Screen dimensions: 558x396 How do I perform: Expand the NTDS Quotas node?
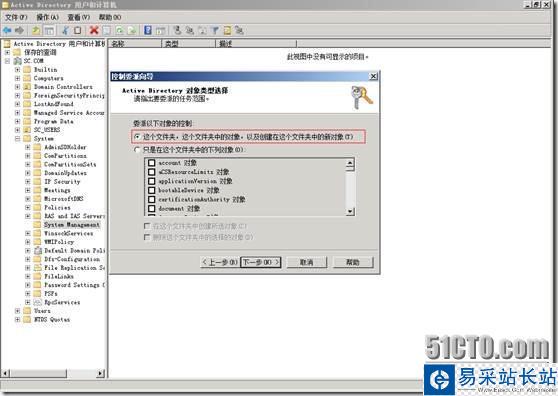point(17,320)
